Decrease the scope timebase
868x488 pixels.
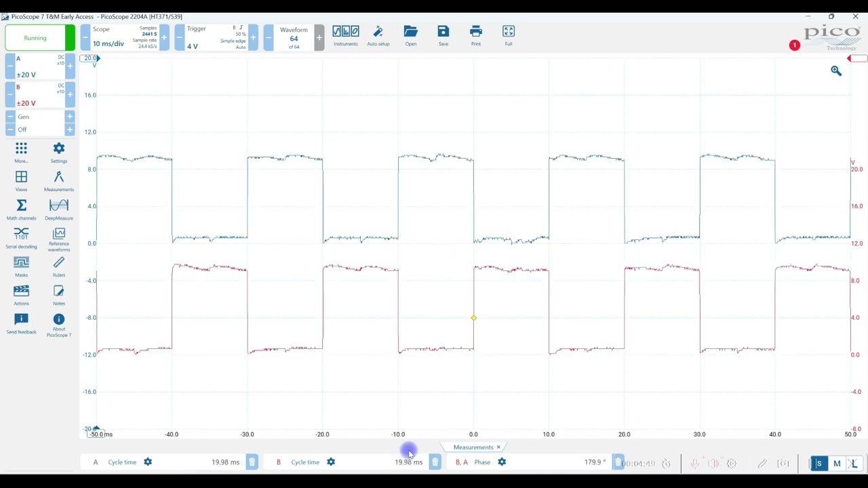[x=85, y=37]
